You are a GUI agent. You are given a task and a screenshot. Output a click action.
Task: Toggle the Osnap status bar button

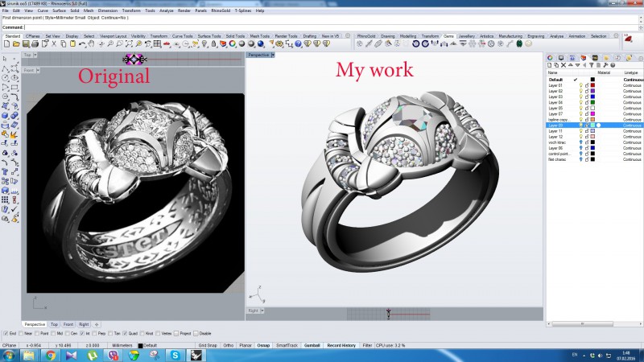[x=263, y=346]
